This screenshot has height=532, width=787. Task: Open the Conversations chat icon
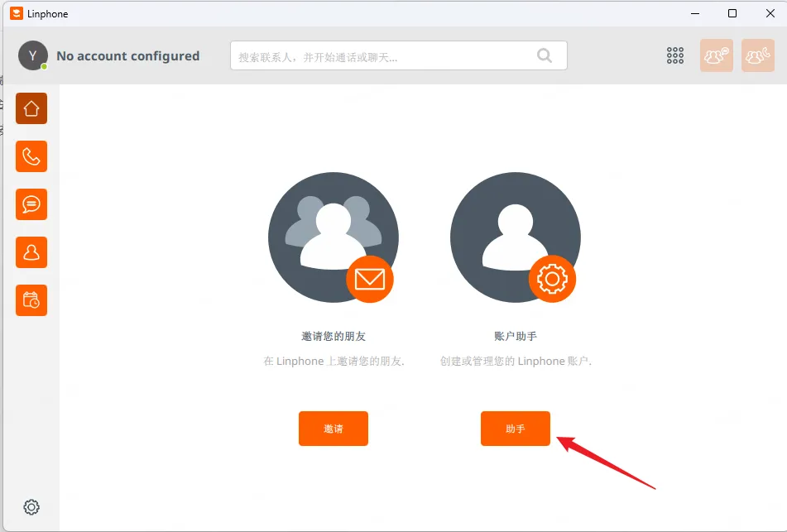pos(31,204)
